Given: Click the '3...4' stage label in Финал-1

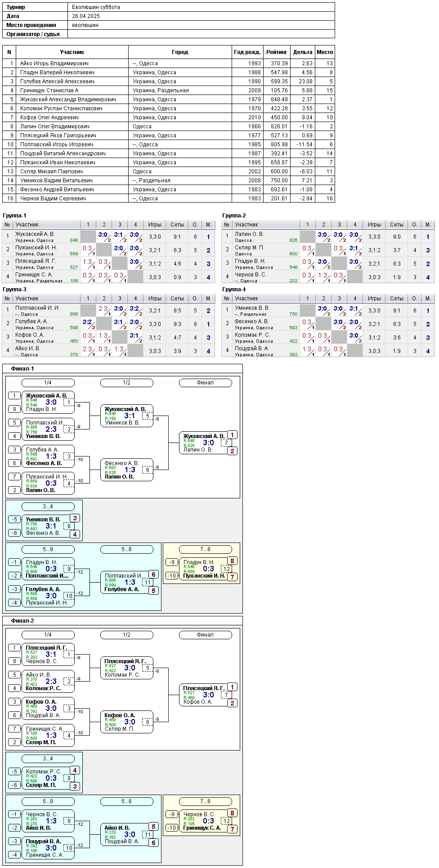Looking at the screenshot, I should point(48,506).
